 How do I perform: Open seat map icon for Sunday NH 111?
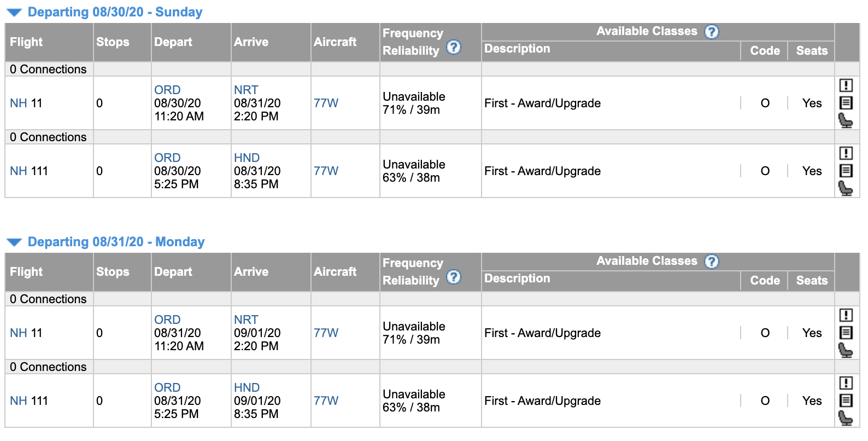846,188
